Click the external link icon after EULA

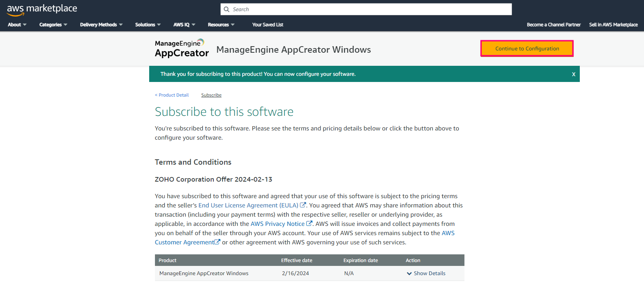pyautogui.click(x=303, y=205)
